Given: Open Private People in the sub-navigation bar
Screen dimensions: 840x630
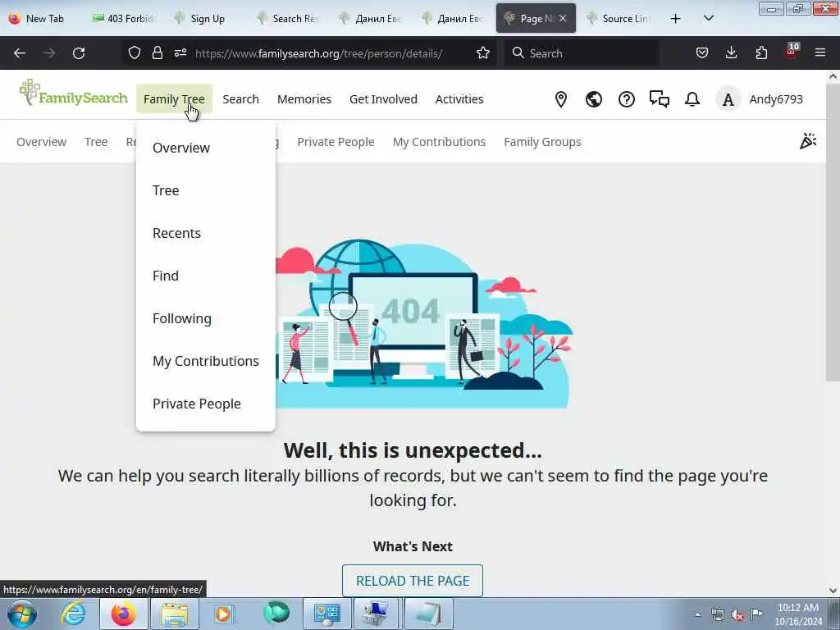Looking at the screenshot, I should (336, 142).
